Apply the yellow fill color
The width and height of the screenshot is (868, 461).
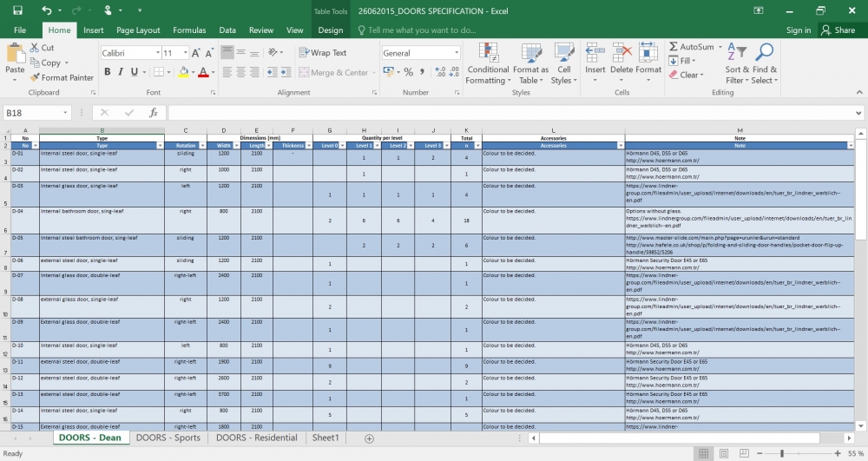pos(183,72)
